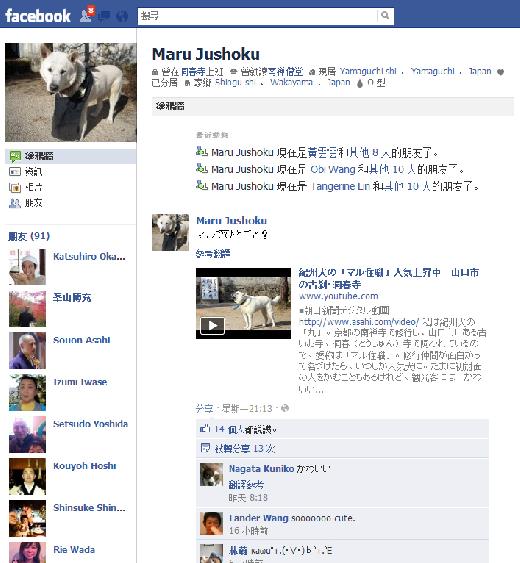Image resolution: width=520 pixels, height=563 pixels.
Task: Click Maru Jushoku's large profile photo
Action: click(71, 92)
